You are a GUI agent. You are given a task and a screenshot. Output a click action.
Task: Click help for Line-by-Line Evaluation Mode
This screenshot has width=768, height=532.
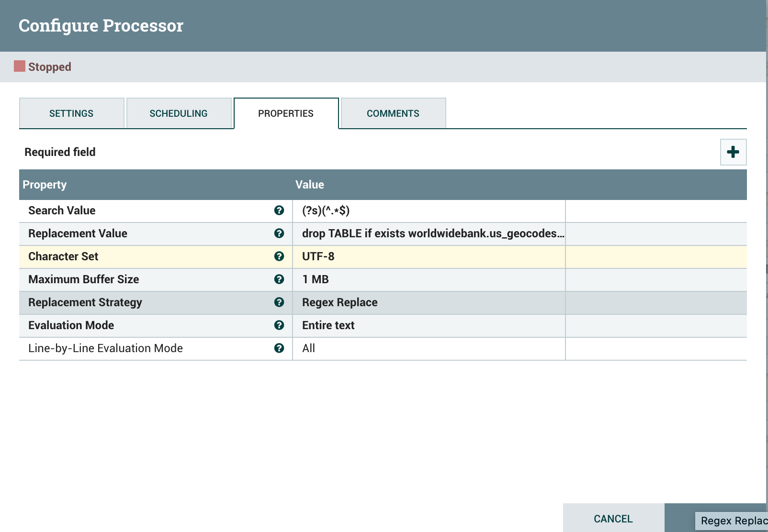pyautogui.click(x=279, y=348)
